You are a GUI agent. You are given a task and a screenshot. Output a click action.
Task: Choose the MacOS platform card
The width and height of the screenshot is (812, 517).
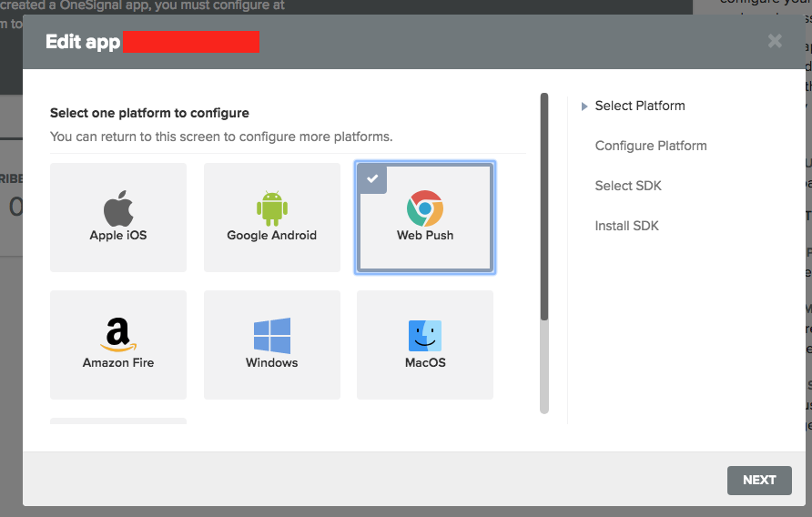[425, 344]
